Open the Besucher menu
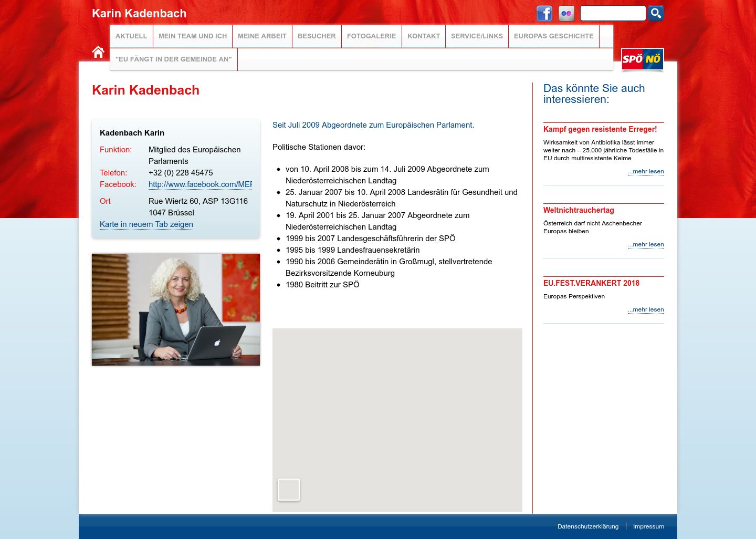This screenshot has width=756, height=539. tap(317, 36)
